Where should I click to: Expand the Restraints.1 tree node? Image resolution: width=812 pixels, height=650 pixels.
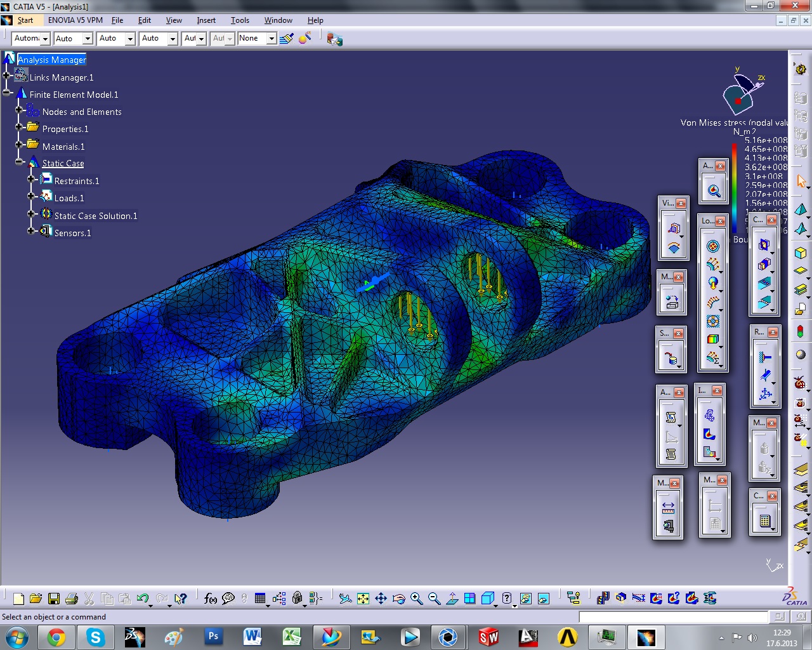(31, 179)
